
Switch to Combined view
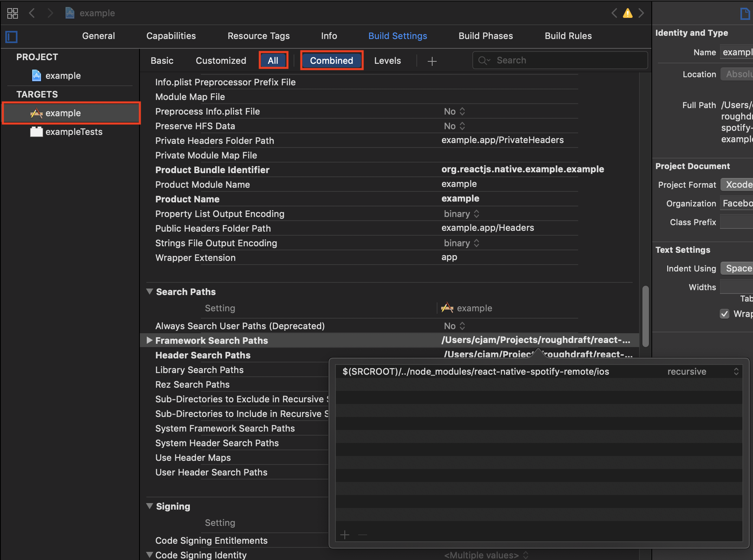332,61
